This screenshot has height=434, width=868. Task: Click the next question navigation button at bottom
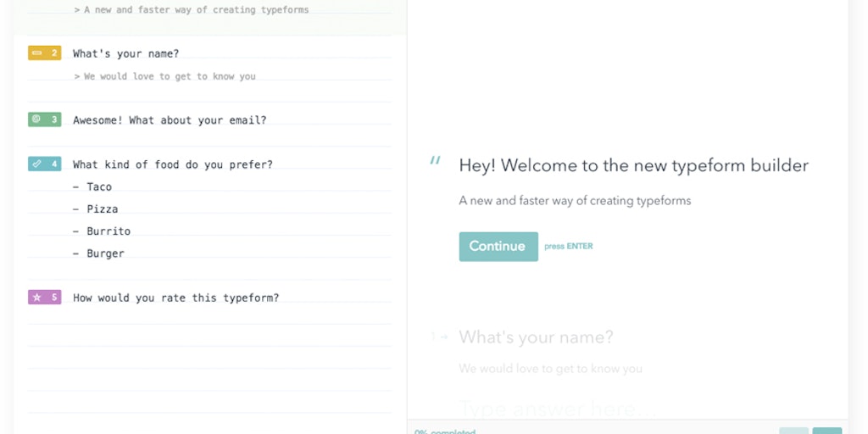(x=827, y=431)
